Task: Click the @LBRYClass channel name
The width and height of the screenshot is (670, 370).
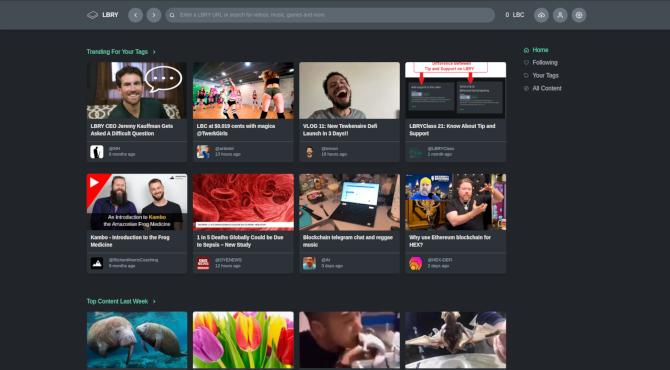Action: click(x=441, y=149)
